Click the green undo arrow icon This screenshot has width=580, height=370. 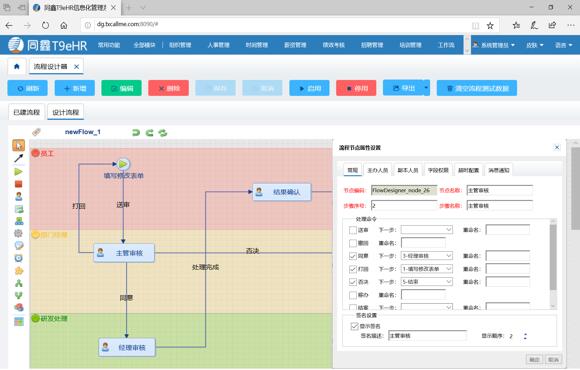point(136,132)
